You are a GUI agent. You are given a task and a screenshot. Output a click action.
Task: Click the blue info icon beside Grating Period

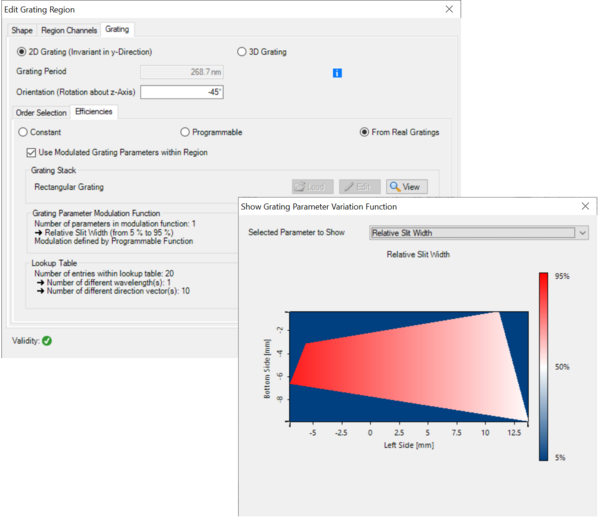click(337, 73)
